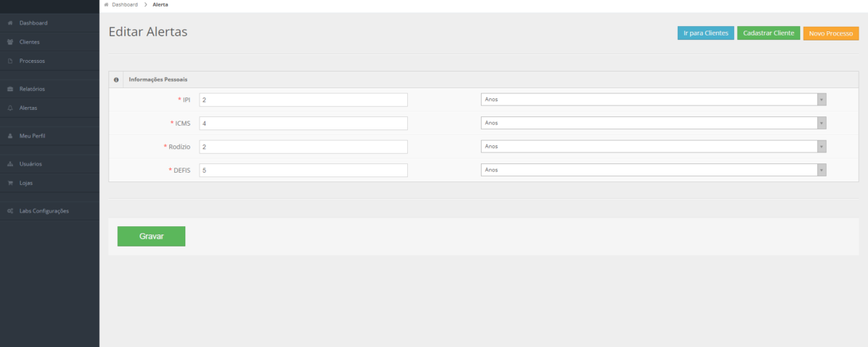The image size is (868, 347).
Task: Click the info icon beside Informações Pessoais
Action: pyautogui.click(x=116, y=80)
